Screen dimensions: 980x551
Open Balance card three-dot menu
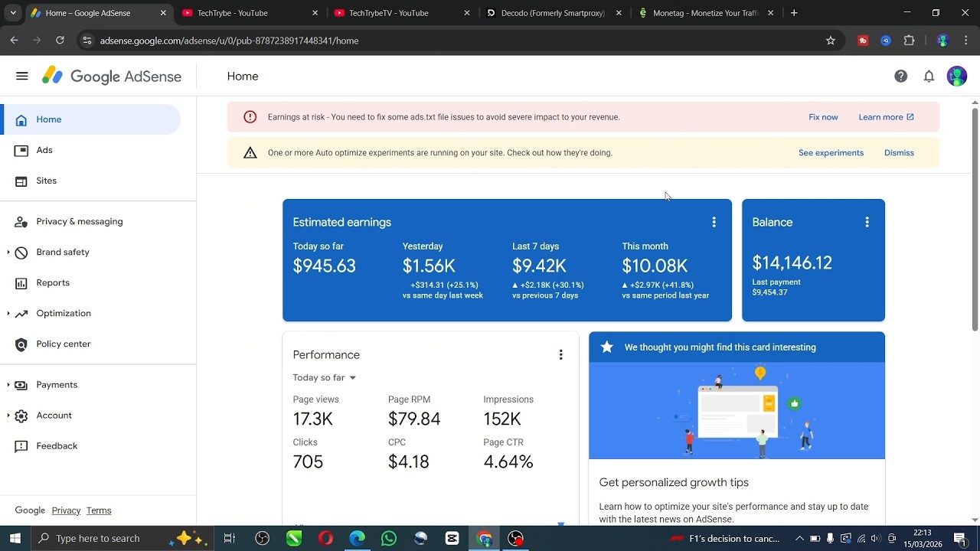pyautogui.click(x=867, y=222)
